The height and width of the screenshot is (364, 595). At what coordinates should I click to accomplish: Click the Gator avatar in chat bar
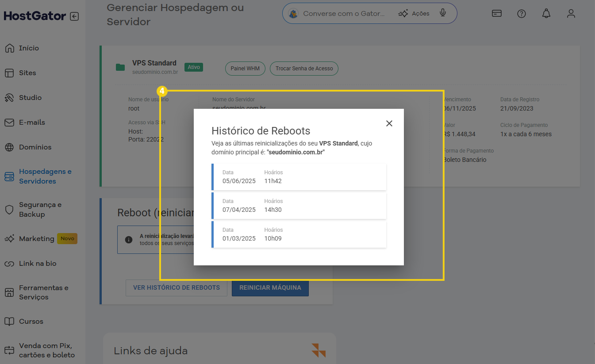(293, 14)
